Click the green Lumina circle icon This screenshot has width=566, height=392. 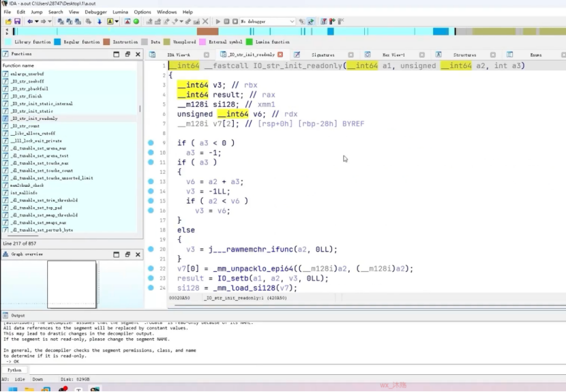point(136,22)
